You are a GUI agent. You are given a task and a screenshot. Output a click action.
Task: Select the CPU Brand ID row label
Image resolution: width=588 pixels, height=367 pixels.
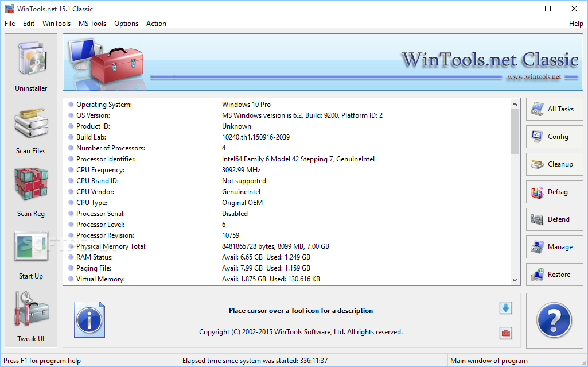coord(97,181)
